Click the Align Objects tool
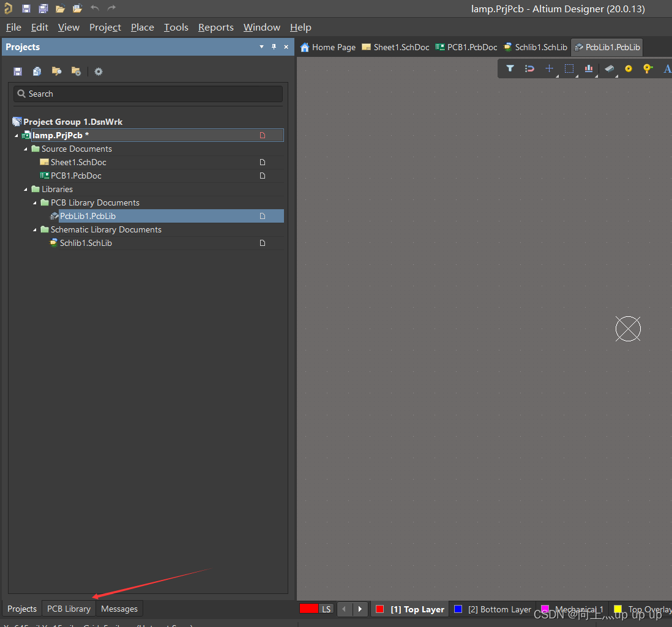 point(589,69)
